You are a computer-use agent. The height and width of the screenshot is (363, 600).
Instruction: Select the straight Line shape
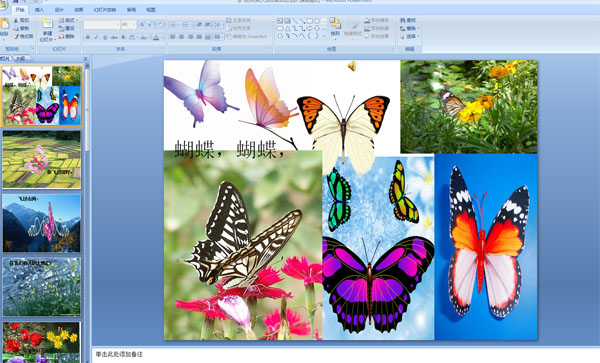[295, 21]
